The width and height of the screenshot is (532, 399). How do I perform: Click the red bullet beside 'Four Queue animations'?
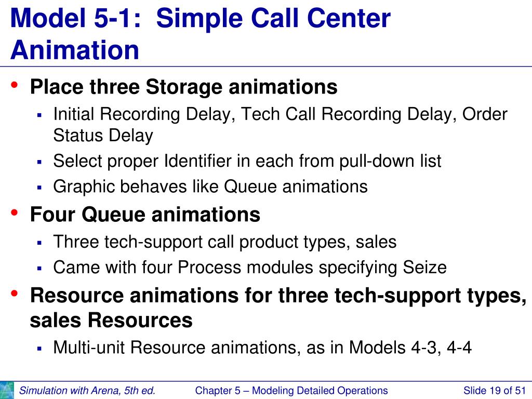[x=14, y=212]
